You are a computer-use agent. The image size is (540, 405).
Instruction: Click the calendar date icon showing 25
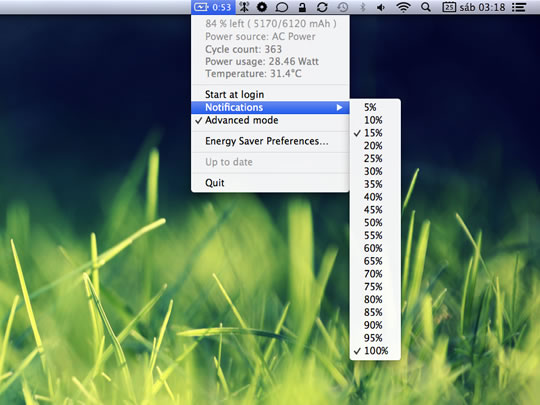(449, 7)
